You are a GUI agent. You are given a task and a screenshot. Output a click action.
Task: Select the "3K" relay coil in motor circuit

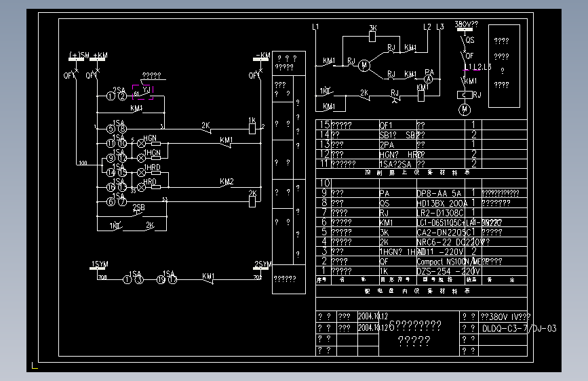click(372, 37)
